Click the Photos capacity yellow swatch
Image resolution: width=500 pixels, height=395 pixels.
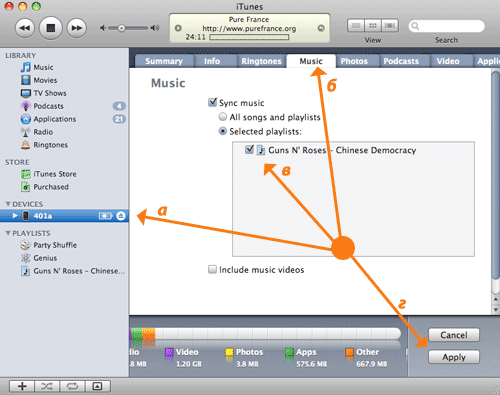[x=229, y=352]
